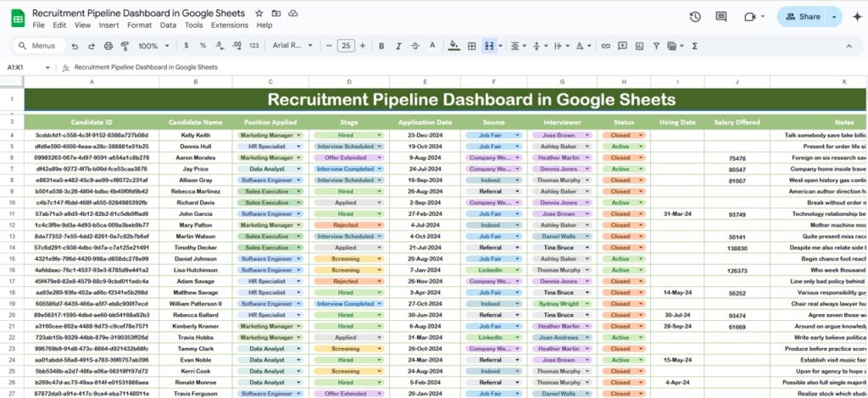The height and width of the screenshot is (398, 868).
Task: Open vertical align dropdown
Action: point(540,46)
